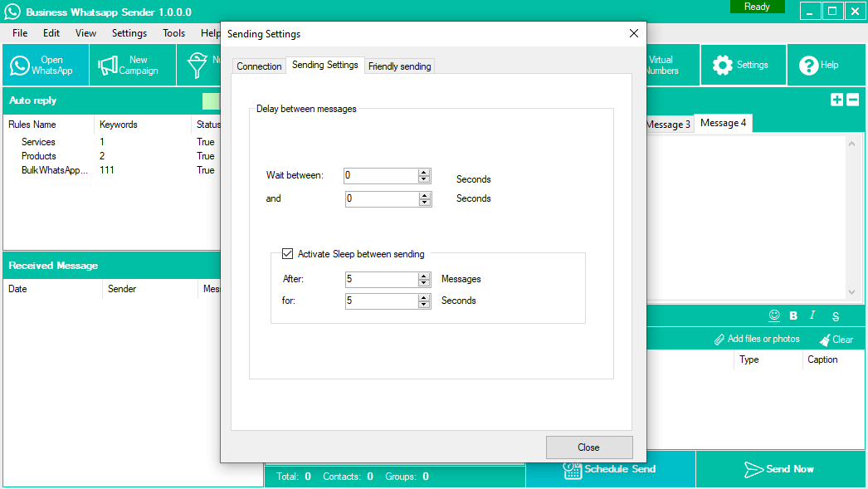Switch to the Message 4 tab
This screenshot has height=489, width=868.
[x=723, y=122]
